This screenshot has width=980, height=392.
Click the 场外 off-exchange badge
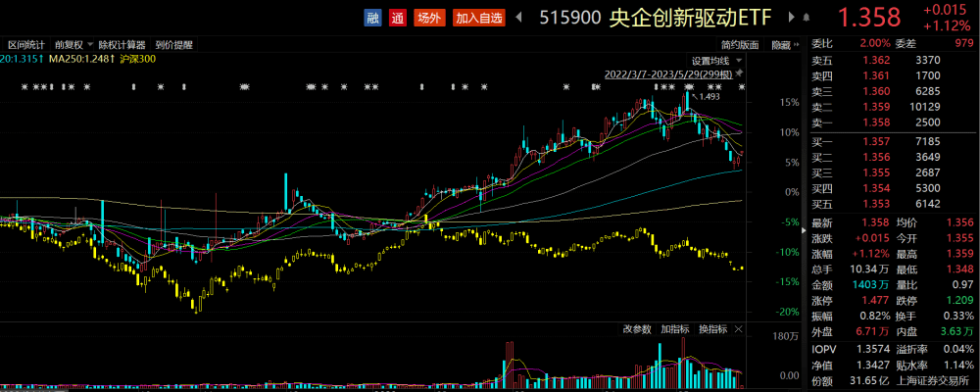point(429,18)
